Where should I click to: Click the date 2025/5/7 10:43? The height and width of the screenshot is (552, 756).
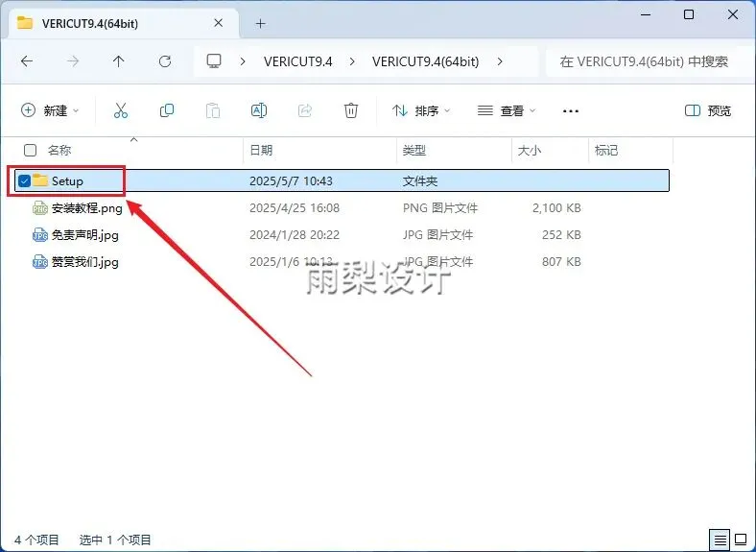point(291,180)
